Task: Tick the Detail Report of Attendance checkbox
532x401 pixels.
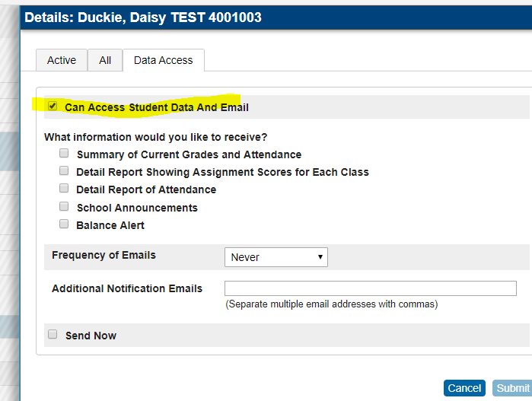Action: pos(65,189)
